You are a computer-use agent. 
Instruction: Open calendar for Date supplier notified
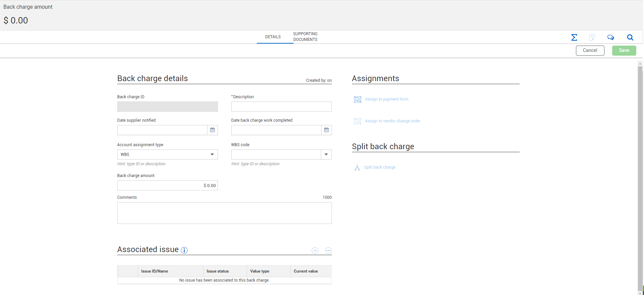tap(213, 130)
